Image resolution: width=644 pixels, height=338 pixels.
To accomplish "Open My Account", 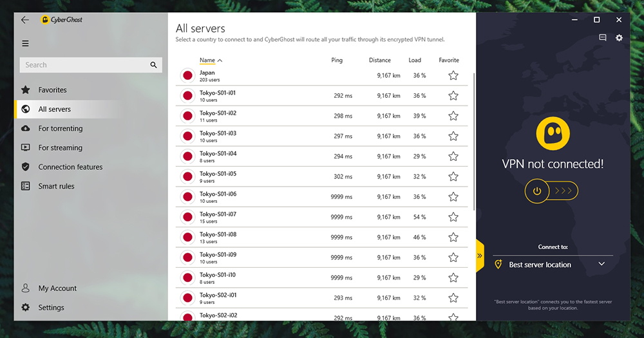I will [57, 288].
